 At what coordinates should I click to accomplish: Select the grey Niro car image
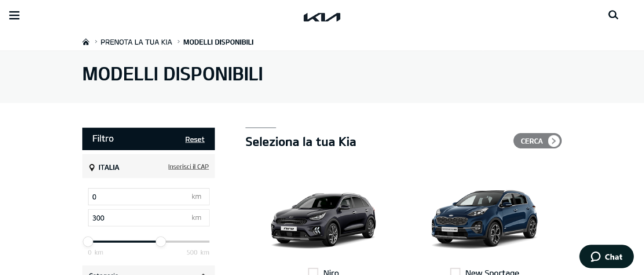(x=324, y=220)
